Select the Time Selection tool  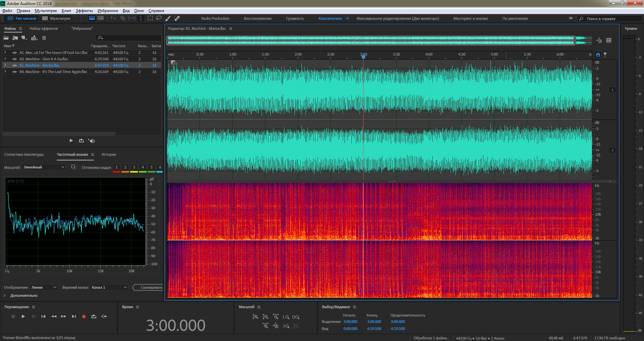[141, 18]
